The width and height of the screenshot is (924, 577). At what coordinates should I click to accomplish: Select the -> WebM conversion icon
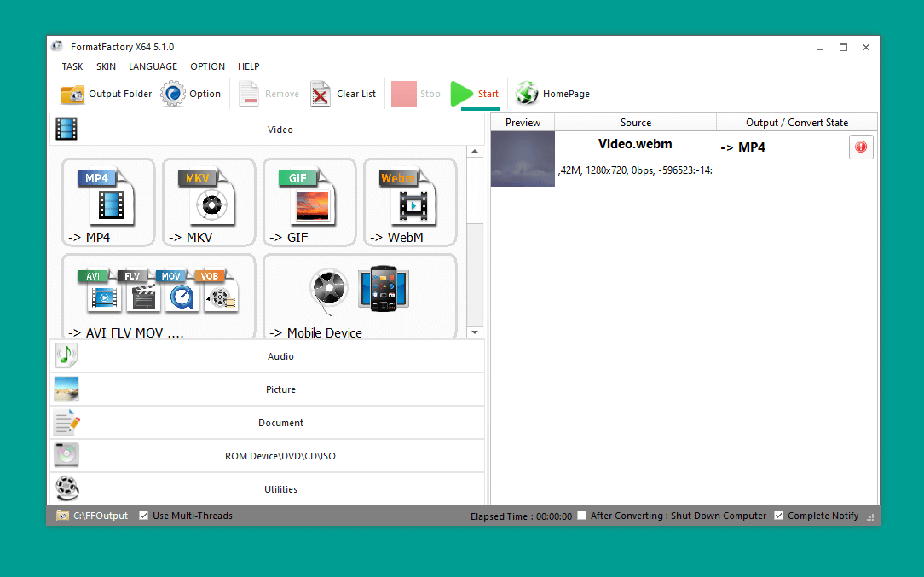click(x=410, y=202)
